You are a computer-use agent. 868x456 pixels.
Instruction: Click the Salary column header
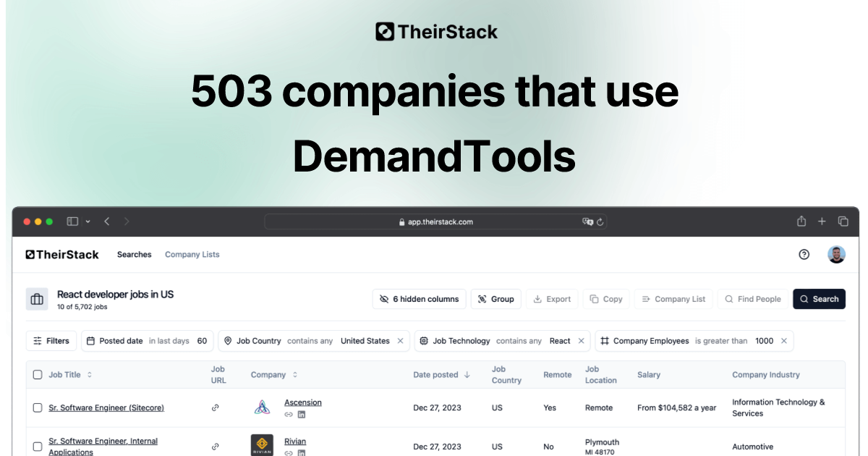click(649, 375)
